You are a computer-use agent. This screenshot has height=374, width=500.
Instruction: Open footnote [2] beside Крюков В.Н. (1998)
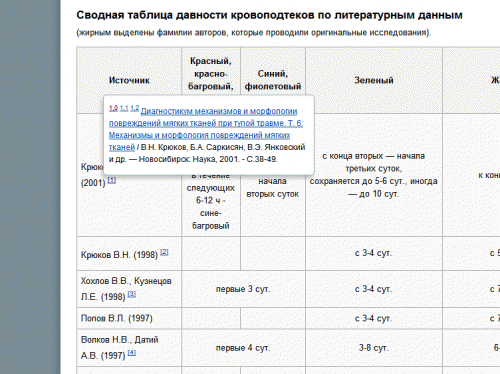(x=164, y=252)
